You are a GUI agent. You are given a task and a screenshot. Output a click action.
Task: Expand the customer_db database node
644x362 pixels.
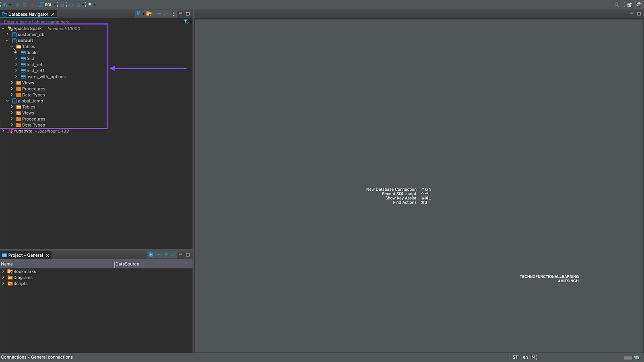pos(7,35)
